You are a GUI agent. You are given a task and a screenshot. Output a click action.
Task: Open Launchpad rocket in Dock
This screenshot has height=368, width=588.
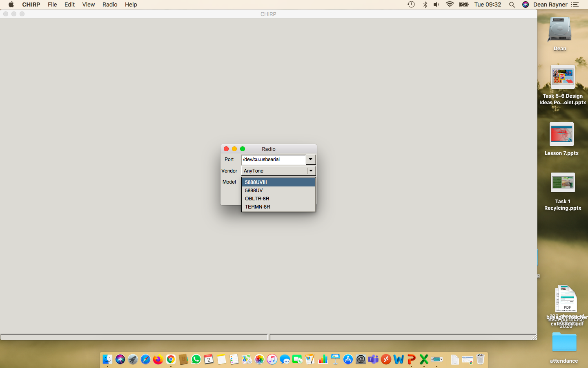point(133,359)
